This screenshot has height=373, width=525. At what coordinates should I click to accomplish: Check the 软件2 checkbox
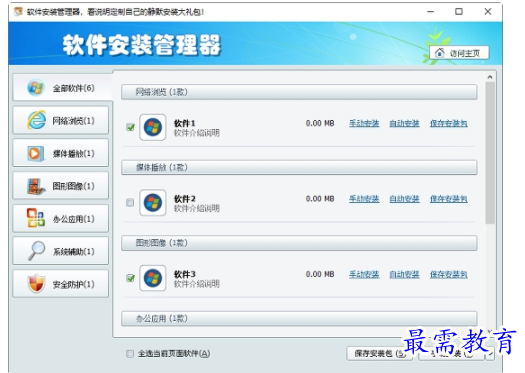[x=130, y=203]
